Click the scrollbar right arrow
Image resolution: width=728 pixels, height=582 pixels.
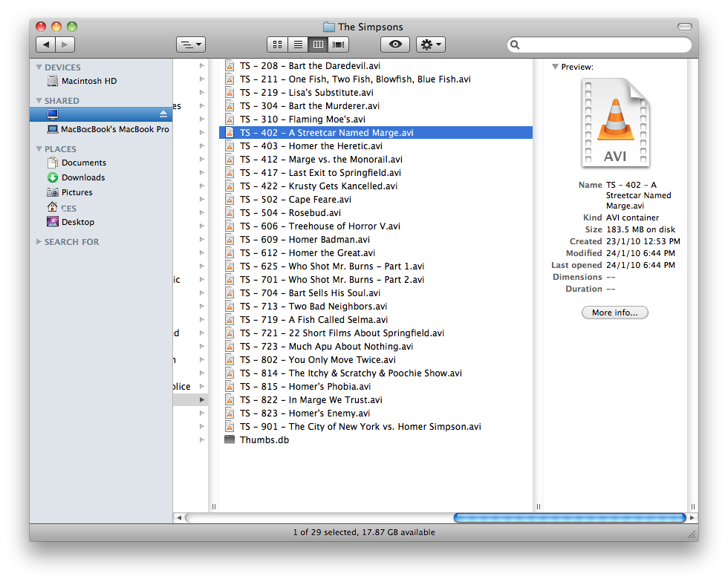(692, 517)
